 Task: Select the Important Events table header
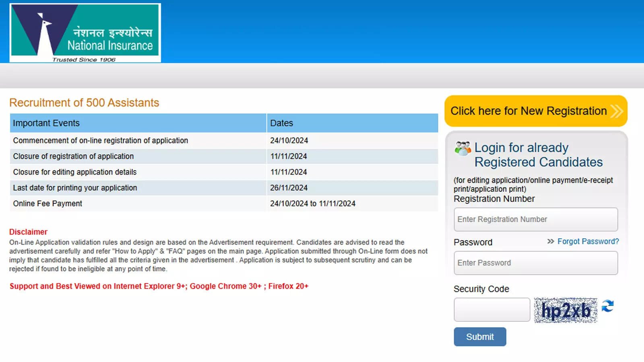[x=46, y=123]
